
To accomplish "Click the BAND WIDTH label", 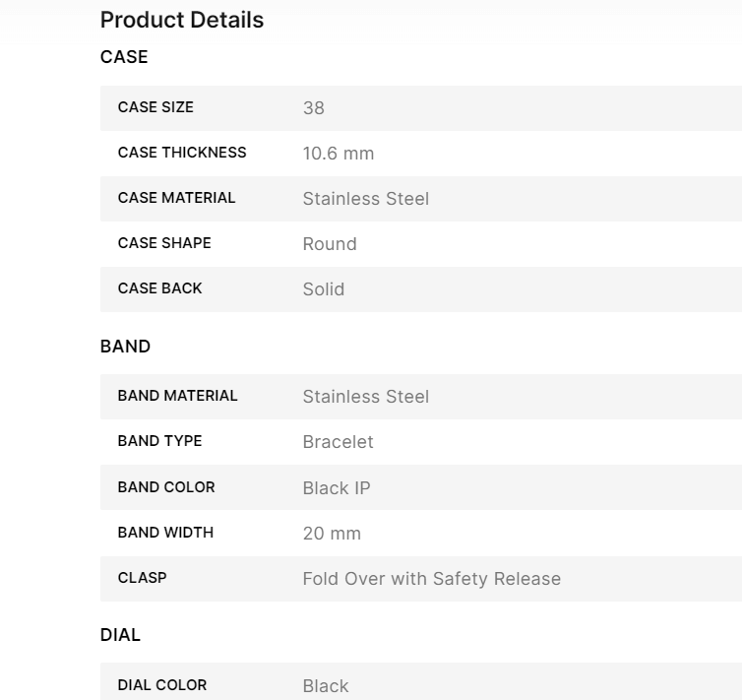I will (x=165, y=533).
